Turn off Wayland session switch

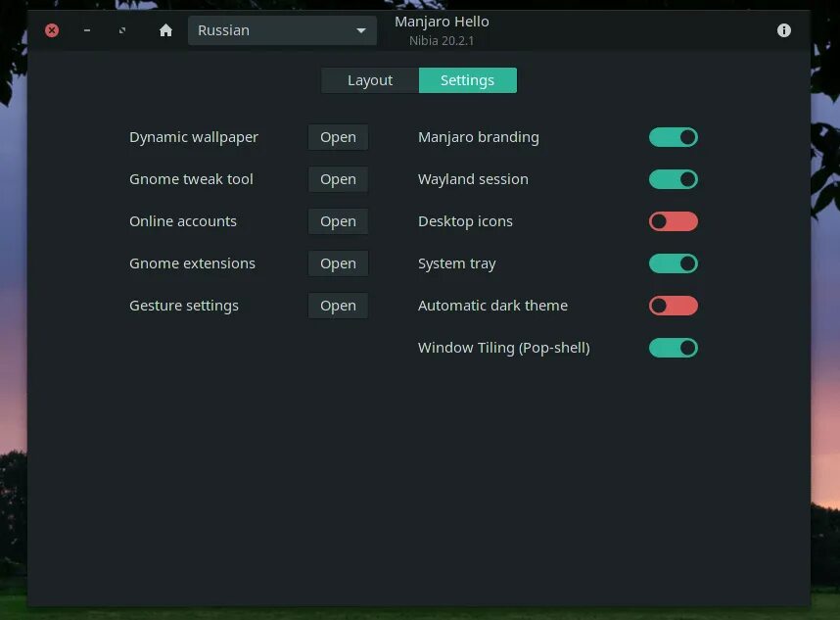pyautogui.click(x=674, y=179)
